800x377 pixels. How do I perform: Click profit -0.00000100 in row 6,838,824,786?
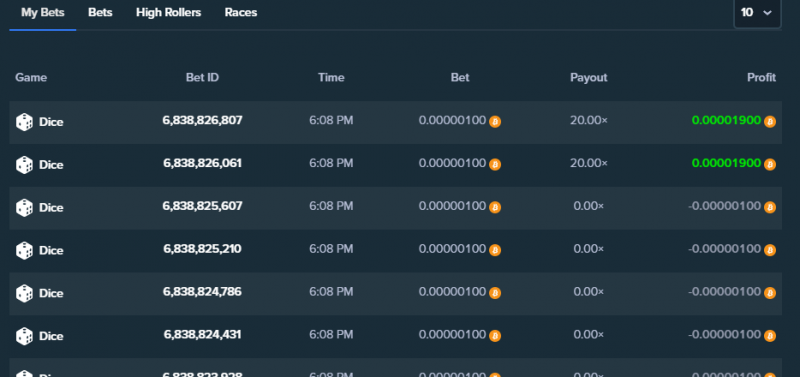[724, 292]
